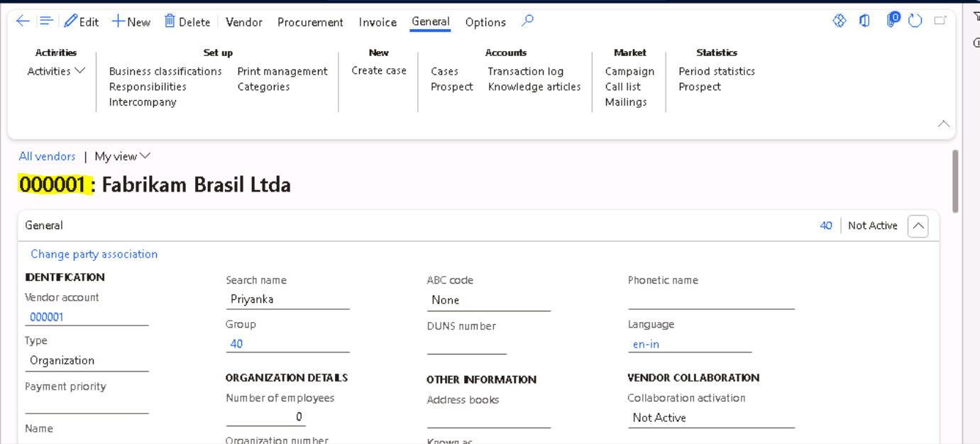Image resolution: width=980 pixels, height=444 pixels.
Task: Refresh the page icon
Action: (915, 21)
